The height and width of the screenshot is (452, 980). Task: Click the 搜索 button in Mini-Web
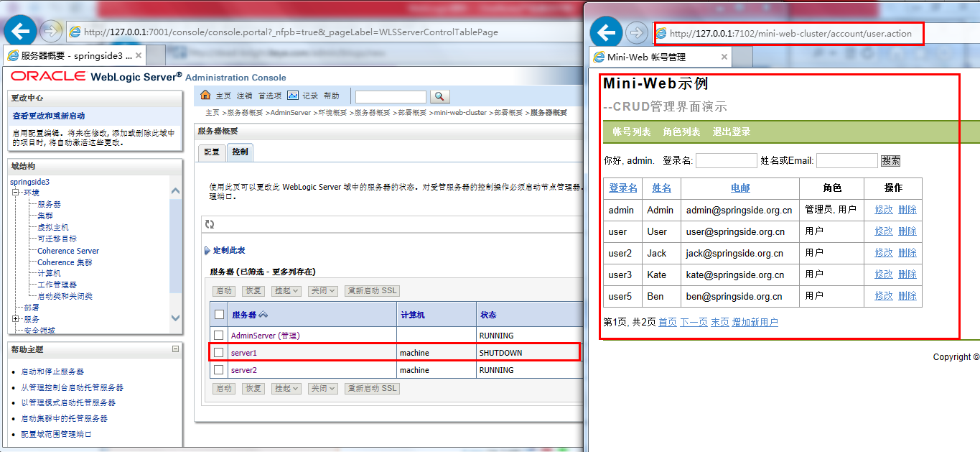891,161
